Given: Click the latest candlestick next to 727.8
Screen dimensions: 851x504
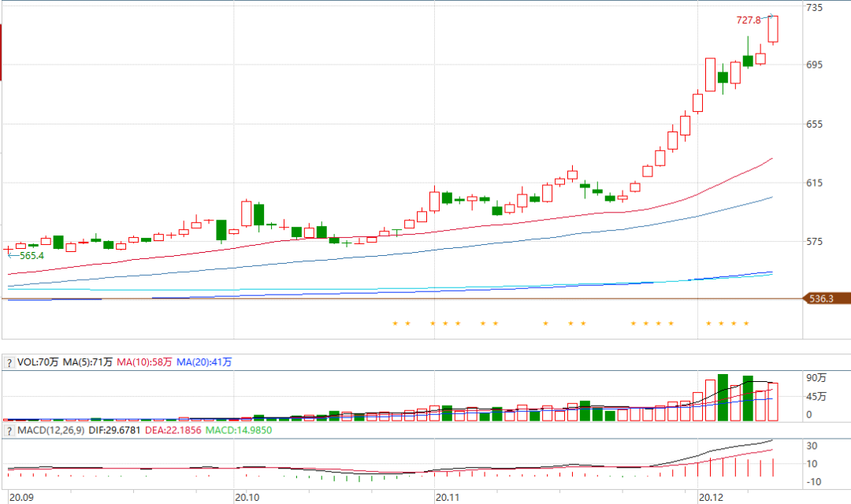Looking at the screenshot, I should pyautogui.click(x=773, y=29).
